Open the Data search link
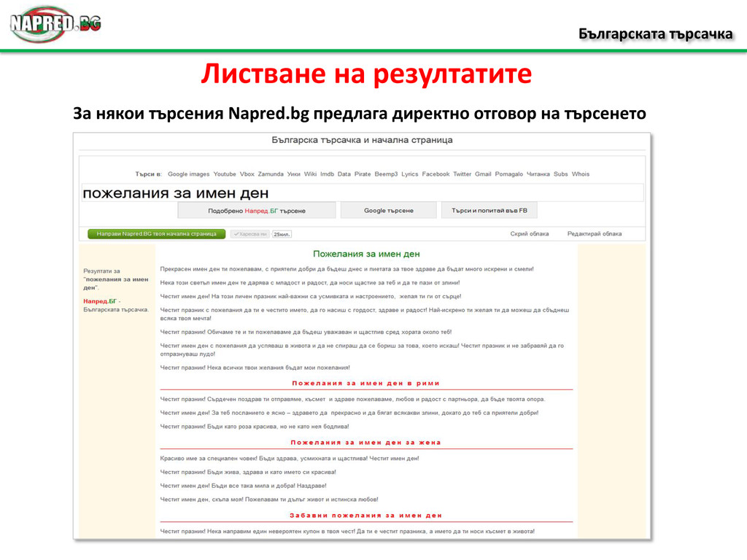Screen dimensions: 747x560 tap(344, 174)
